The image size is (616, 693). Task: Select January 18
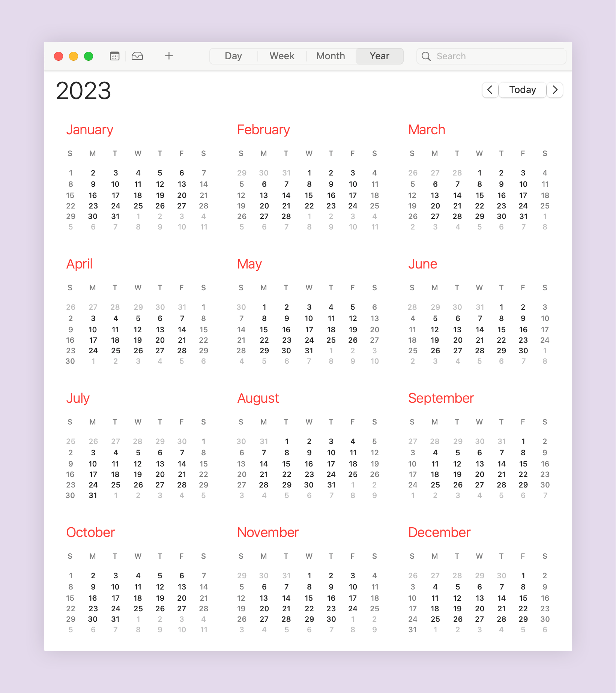click(x=138, y=195)
